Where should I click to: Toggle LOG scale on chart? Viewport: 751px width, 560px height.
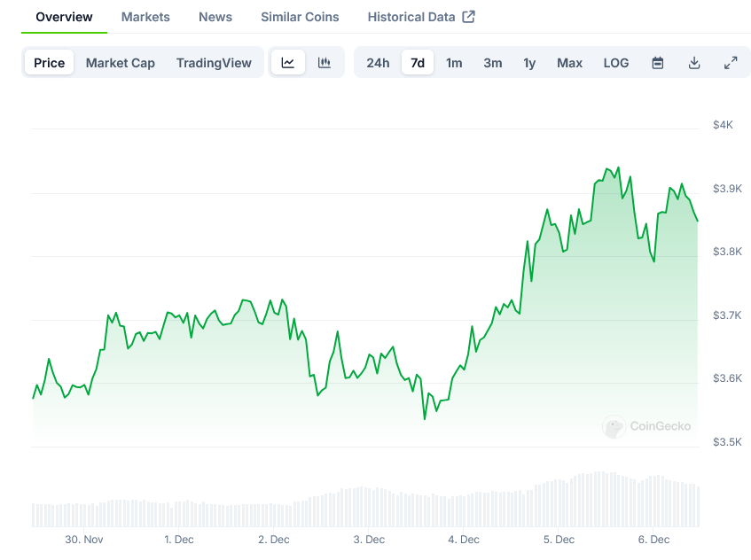coord(616,63)
